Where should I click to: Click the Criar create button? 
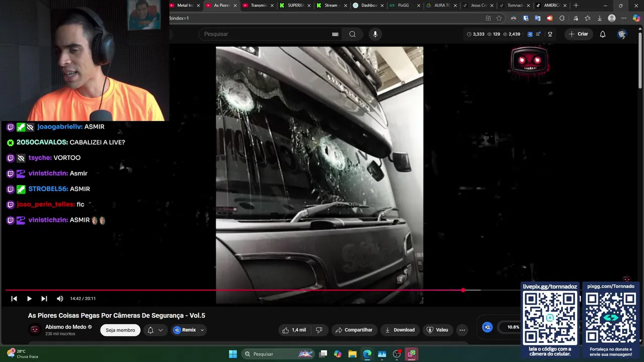578,34
